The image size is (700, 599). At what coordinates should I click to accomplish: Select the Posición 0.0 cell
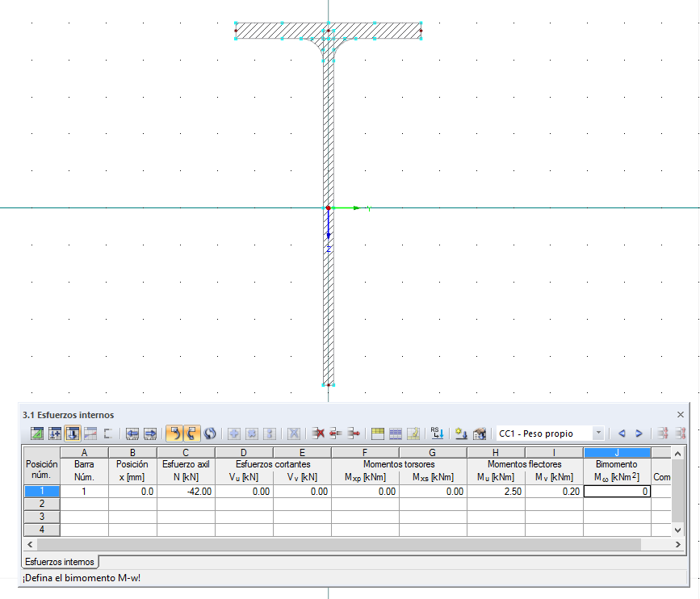tap(132, 492)
